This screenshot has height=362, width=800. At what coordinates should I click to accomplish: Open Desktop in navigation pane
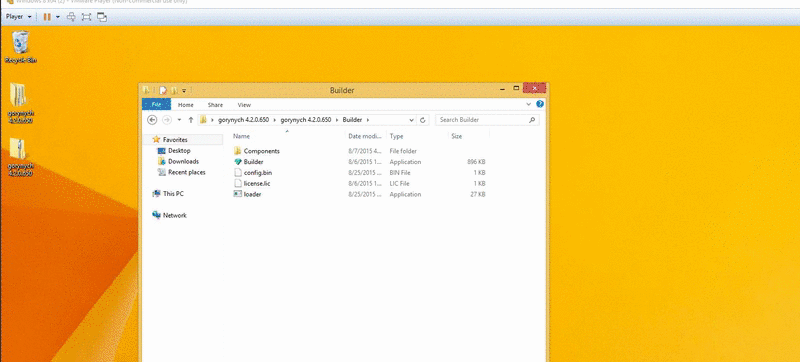(179, 151)
